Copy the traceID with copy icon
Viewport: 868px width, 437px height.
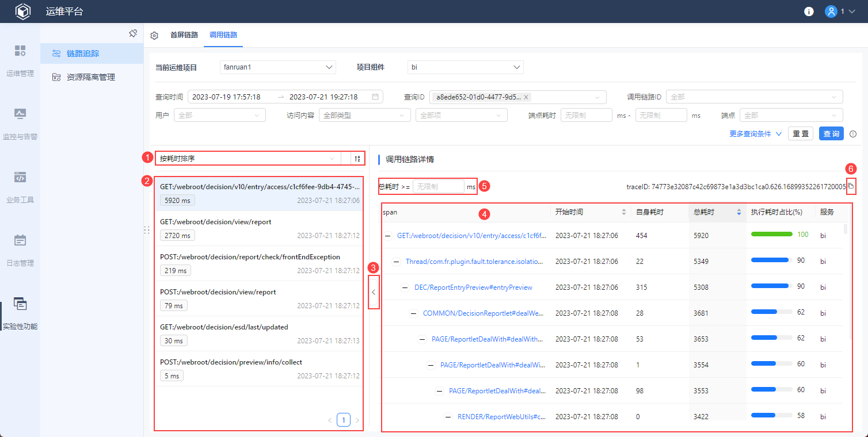[x=851, y=186]
